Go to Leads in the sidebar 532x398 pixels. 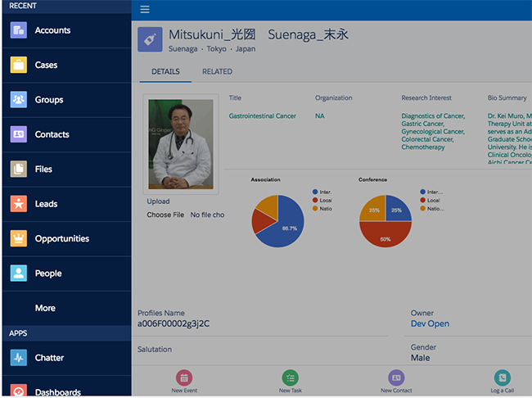click(66, 204)
